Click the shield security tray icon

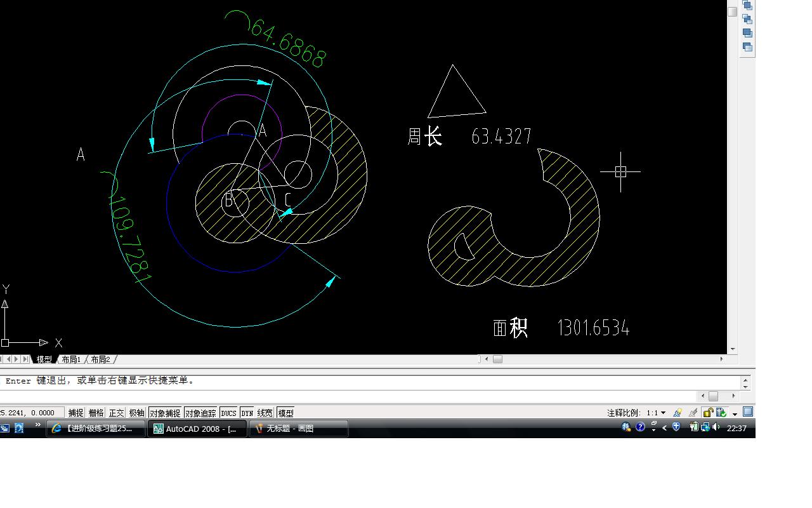[x=676, y=426]
